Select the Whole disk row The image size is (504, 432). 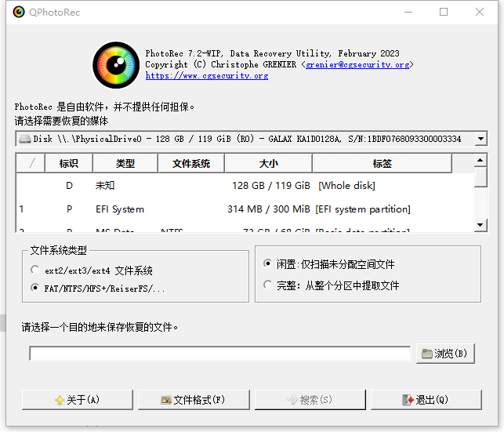click(235, 186)
